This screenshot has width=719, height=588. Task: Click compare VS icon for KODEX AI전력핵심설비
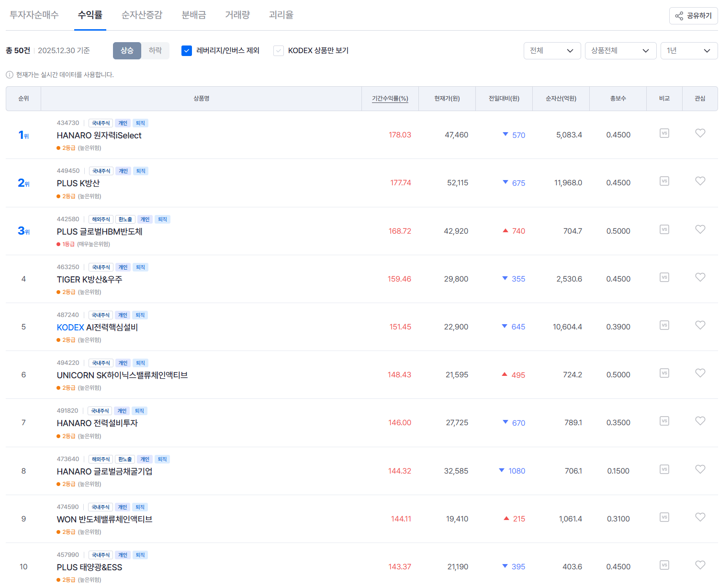tap(664, 325)
